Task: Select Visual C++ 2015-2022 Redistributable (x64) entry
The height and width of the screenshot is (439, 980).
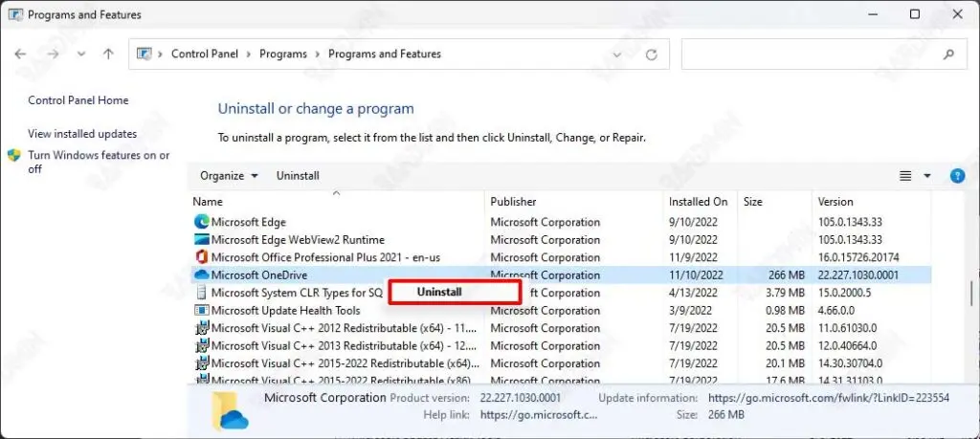Action: [345, 362]
